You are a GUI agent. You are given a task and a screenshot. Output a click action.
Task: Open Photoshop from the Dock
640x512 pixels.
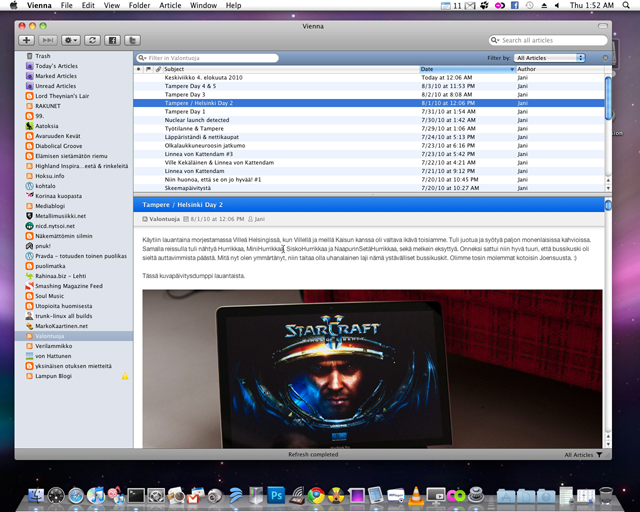[x=276, y=495]
